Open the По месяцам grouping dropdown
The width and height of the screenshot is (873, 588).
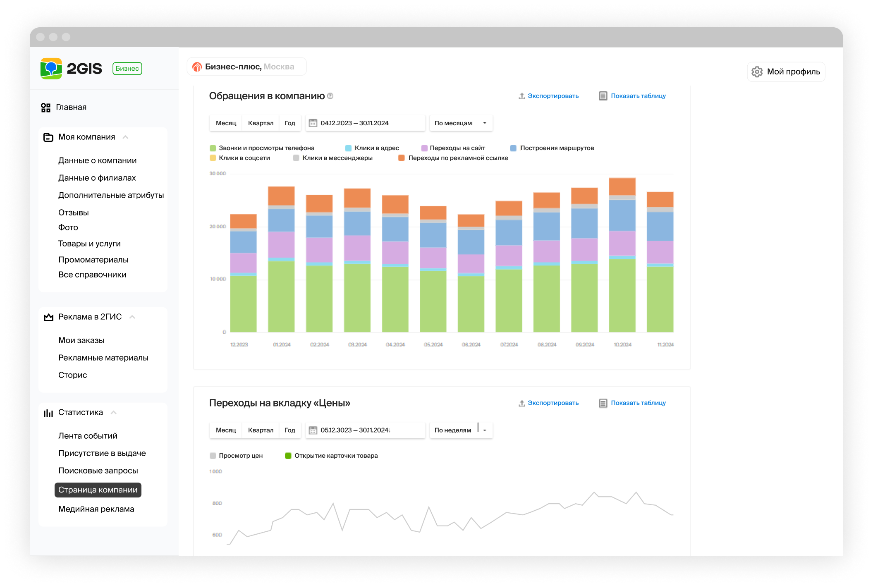tap(461, 123)
